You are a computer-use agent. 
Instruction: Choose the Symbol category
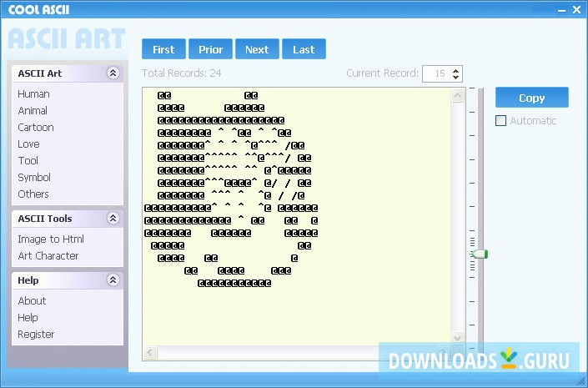click(33, 178)
